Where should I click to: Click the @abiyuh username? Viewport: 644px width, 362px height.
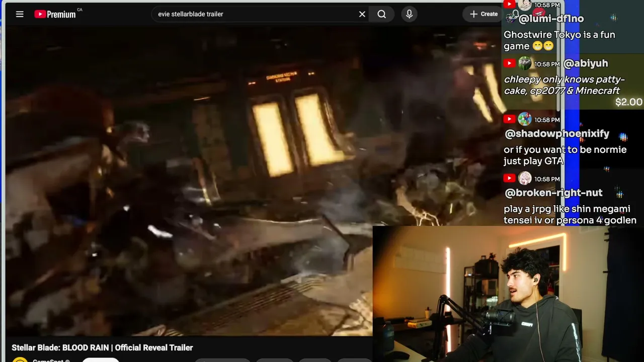coord(586,63)
